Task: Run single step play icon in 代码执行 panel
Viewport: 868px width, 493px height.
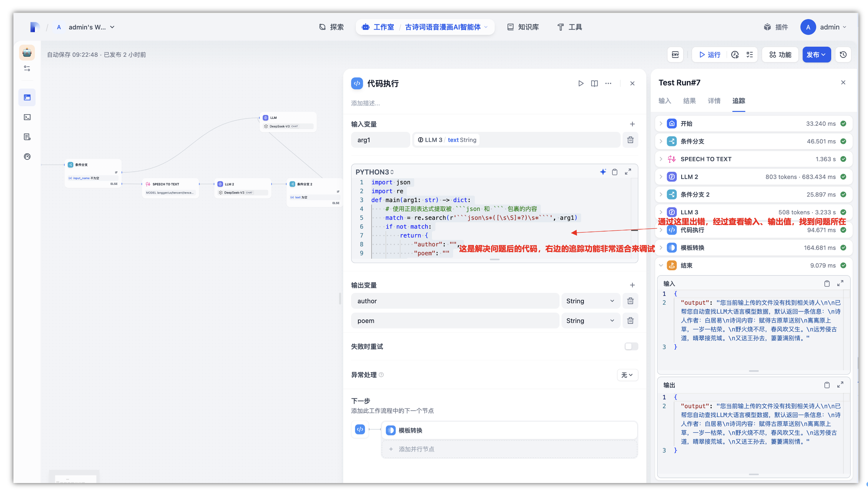Action: pyautogui.click(x=581, y=84)
